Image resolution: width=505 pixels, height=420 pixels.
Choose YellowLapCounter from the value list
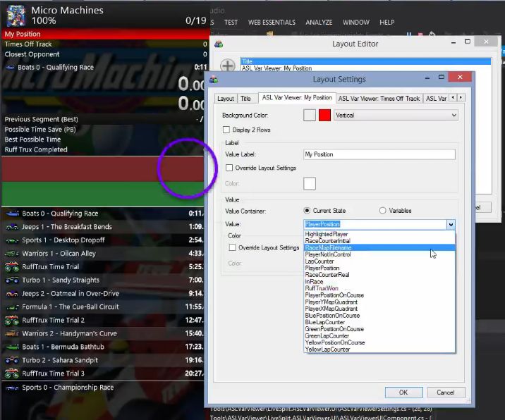coord(379,350)
